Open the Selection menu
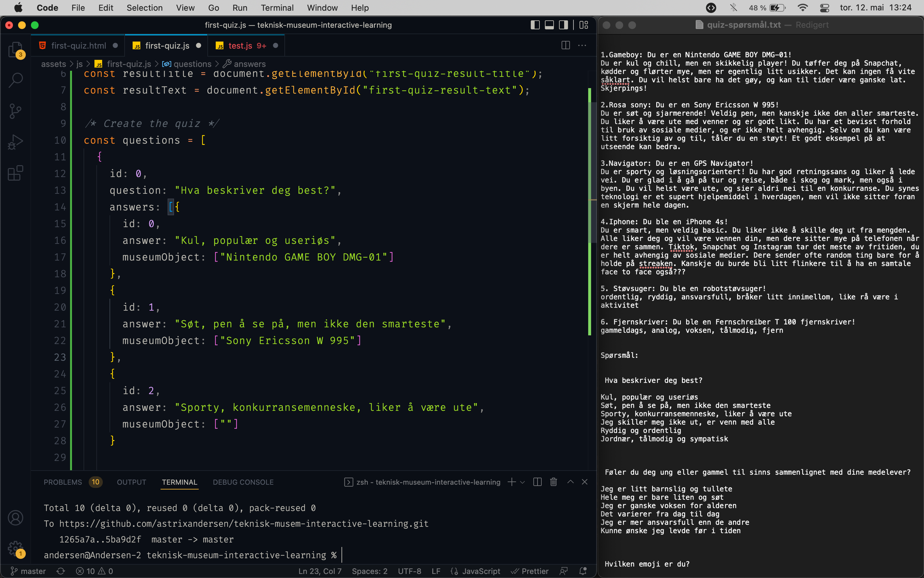This screenshot has height=578, width=924. (144, 8)
